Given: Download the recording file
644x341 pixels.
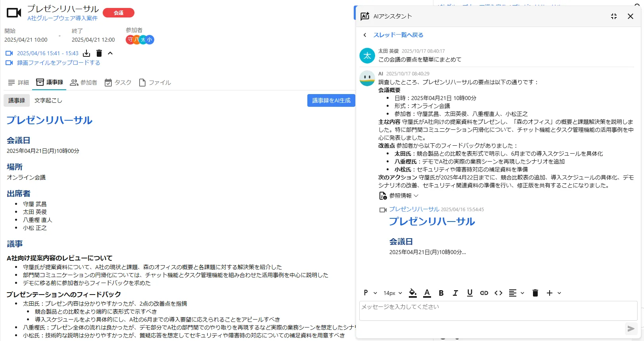Looking at the screenshot, I should [86, 53].
